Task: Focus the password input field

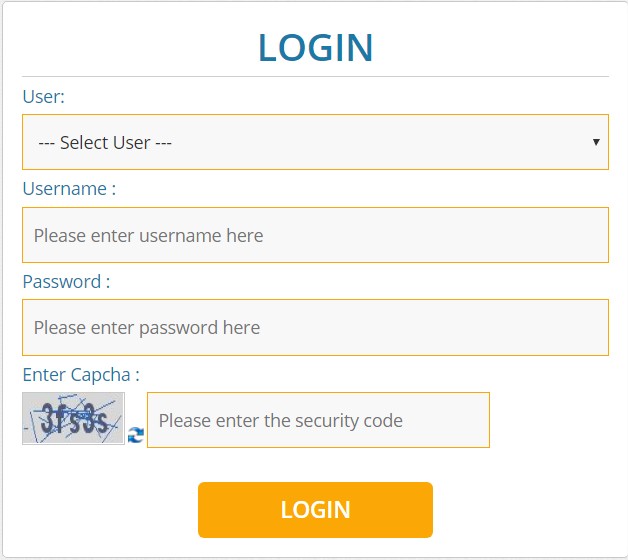Action: pos(315,327)
